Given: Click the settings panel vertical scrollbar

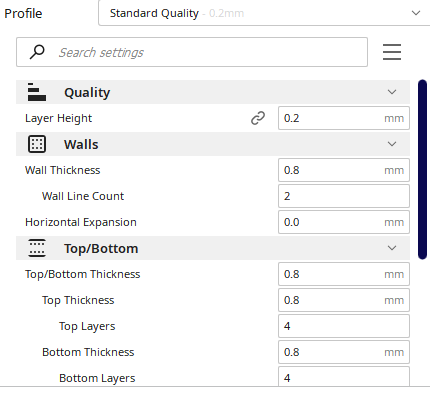Looking at the screenshot, I should (x=422, y=169).
